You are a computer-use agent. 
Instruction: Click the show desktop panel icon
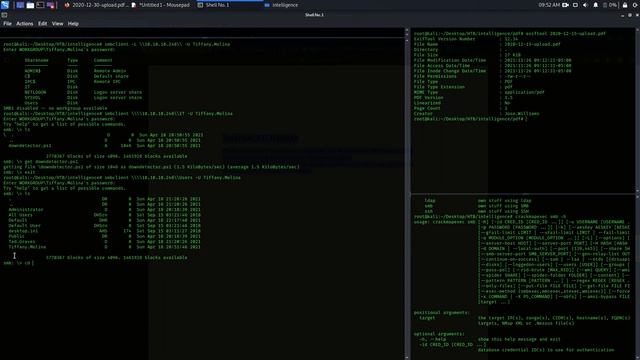pyautogui.click(x=20, y=5)
